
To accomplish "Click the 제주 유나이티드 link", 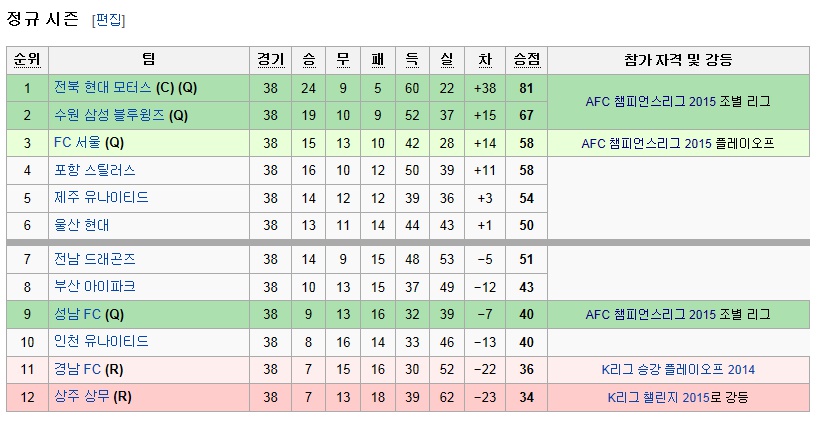I will click(101, 198).
